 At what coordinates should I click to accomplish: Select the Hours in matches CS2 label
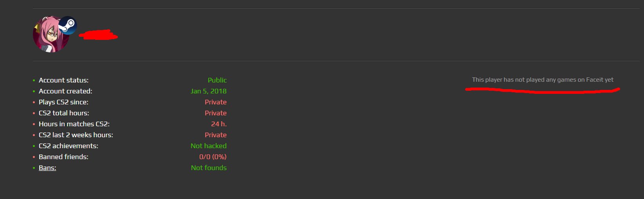pos(74,124)
